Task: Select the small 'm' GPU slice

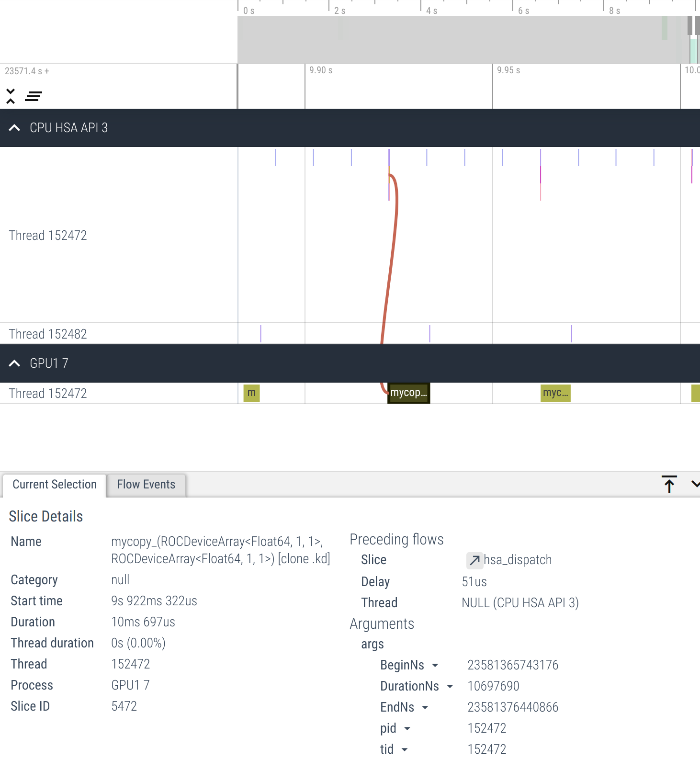Action: tap(251, 393)
